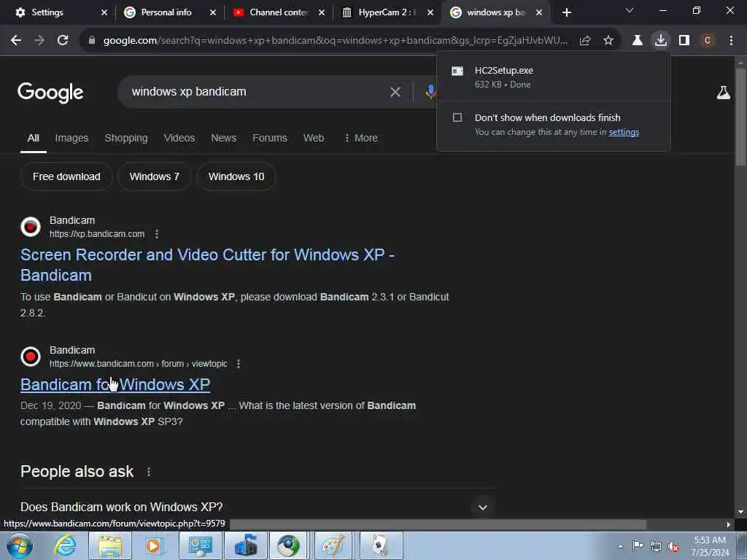Click the xp.bandicam.com result favicon

pos(31,227)
